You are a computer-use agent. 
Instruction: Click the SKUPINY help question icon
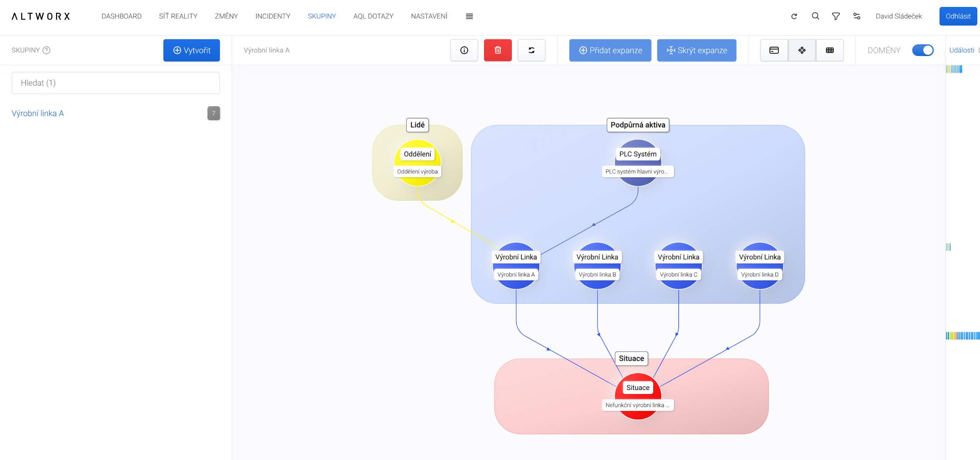tap(46, 50)
